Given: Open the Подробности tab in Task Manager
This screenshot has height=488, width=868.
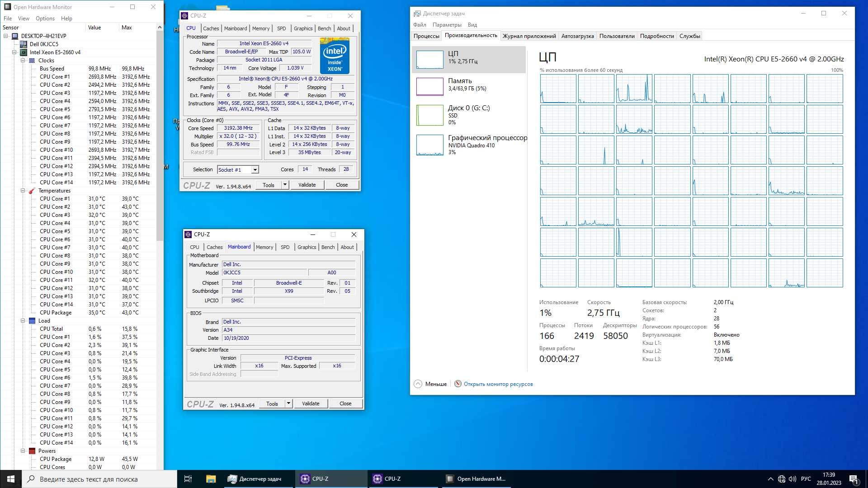Looking at the screenshot, I should pyautogui.click(x=657, y=36).
